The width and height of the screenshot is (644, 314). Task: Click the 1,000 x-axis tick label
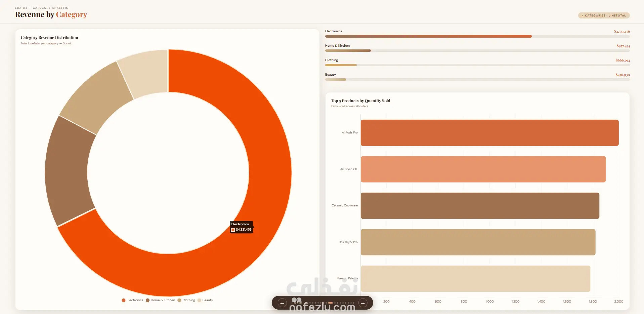[x=489, y=302]
